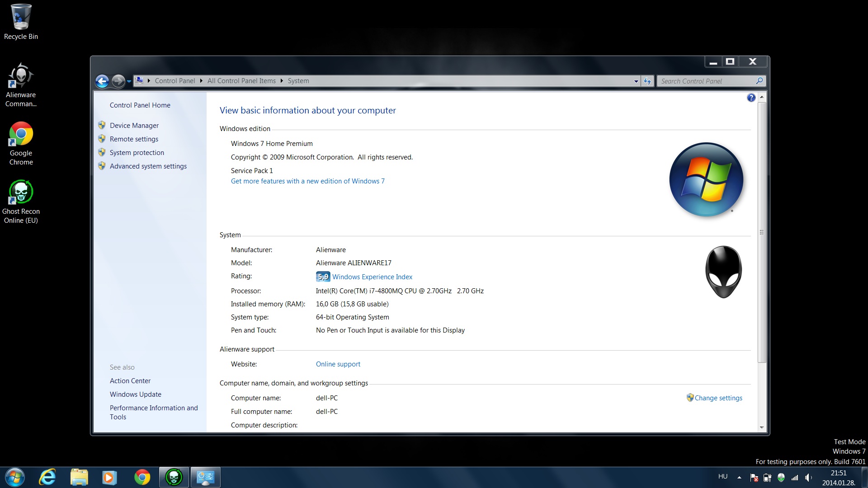868x488 pixels.
Task: Open Advanced system settings
Action: tap(148, 166)
